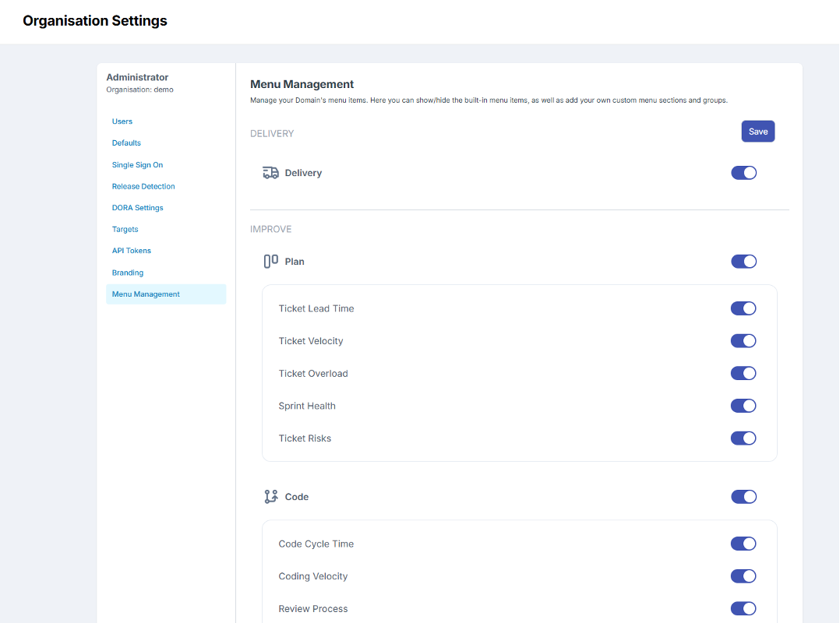Open the Users settings page
This screenshot has height=623, width=840.
pos(122,121)
